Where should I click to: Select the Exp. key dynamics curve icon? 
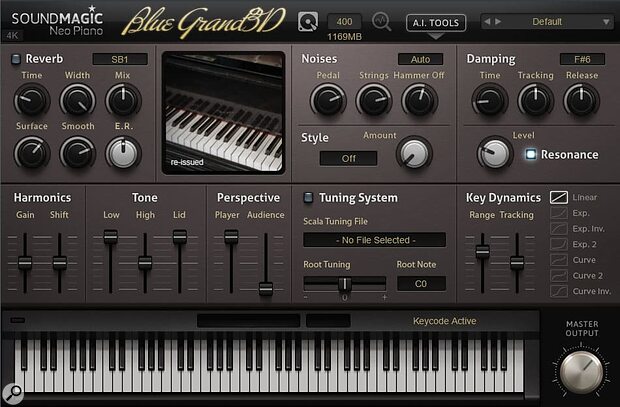point(559,213)
